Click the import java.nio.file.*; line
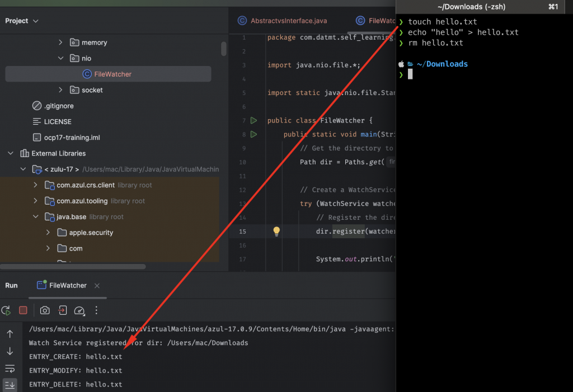Screen dimensions: 573x392 pyautogui.click(x=313, y=65)
